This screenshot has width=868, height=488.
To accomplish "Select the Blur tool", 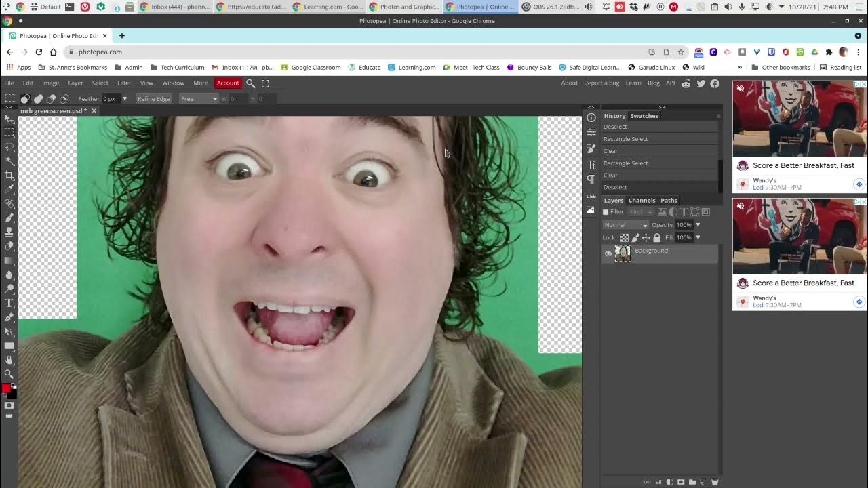I will (9, 274).
